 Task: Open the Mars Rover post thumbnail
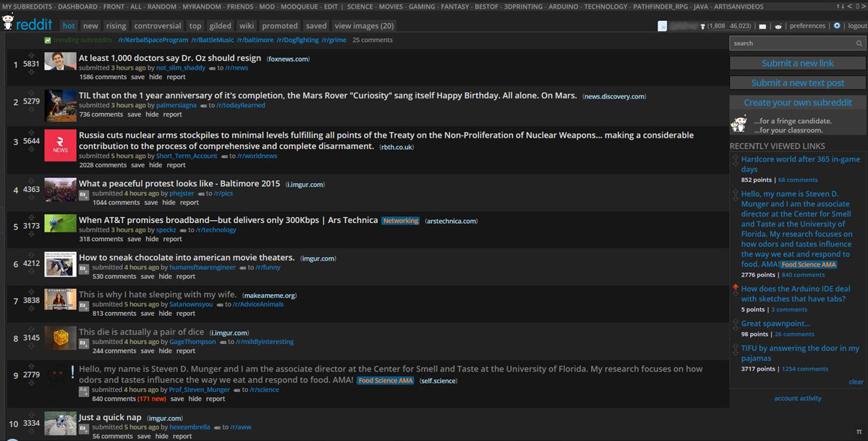tap(60, 105)
